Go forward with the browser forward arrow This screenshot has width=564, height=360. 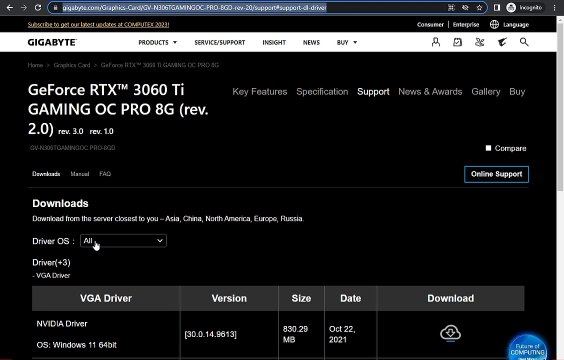(24, 8)
